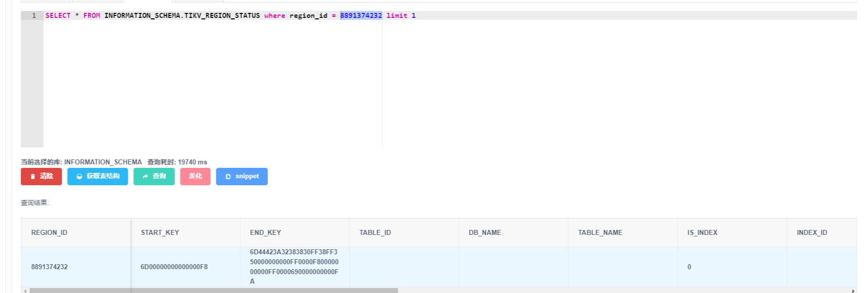Click the pink 美化 beautify button
This screenshot has height=293, width=868.
pos(195,176)
